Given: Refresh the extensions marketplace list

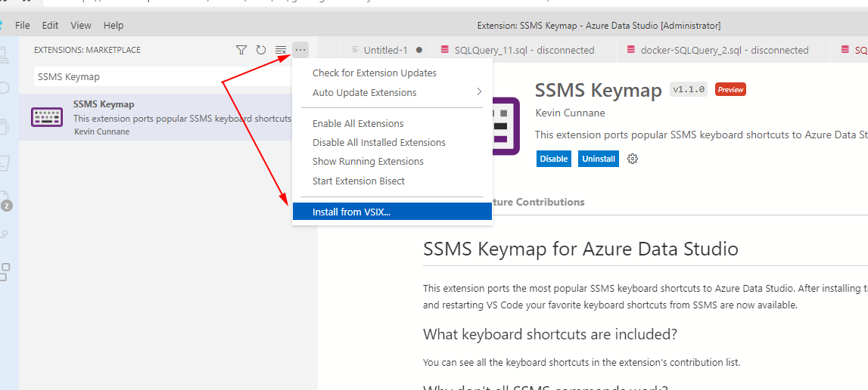Looking at the screenshot, I should click(x=261, y=51).
